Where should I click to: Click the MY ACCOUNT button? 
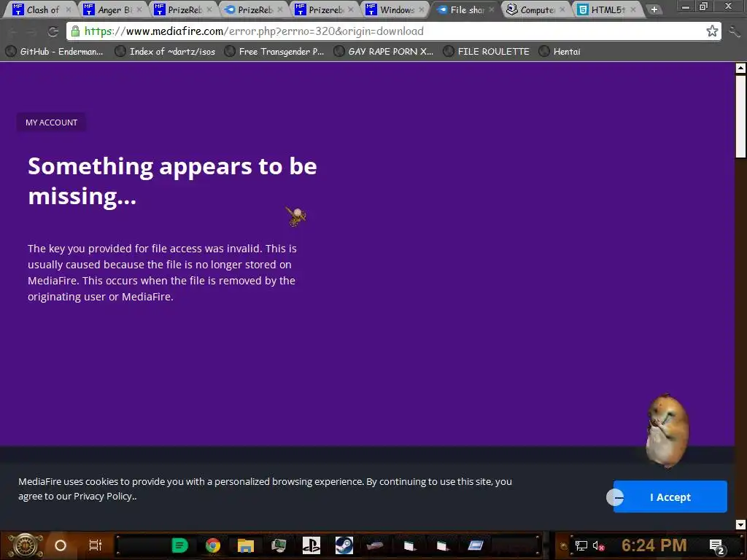click(x=52, y=122)
